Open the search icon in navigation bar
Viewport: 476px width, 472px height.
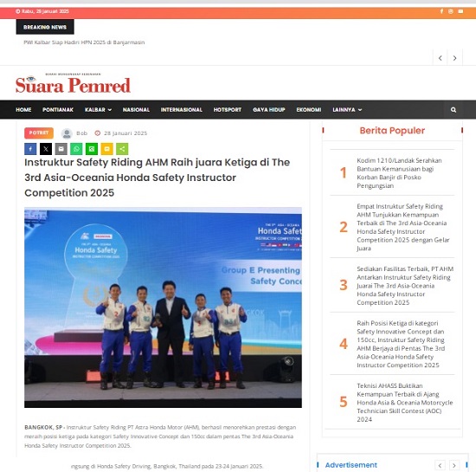pos(453,110)
